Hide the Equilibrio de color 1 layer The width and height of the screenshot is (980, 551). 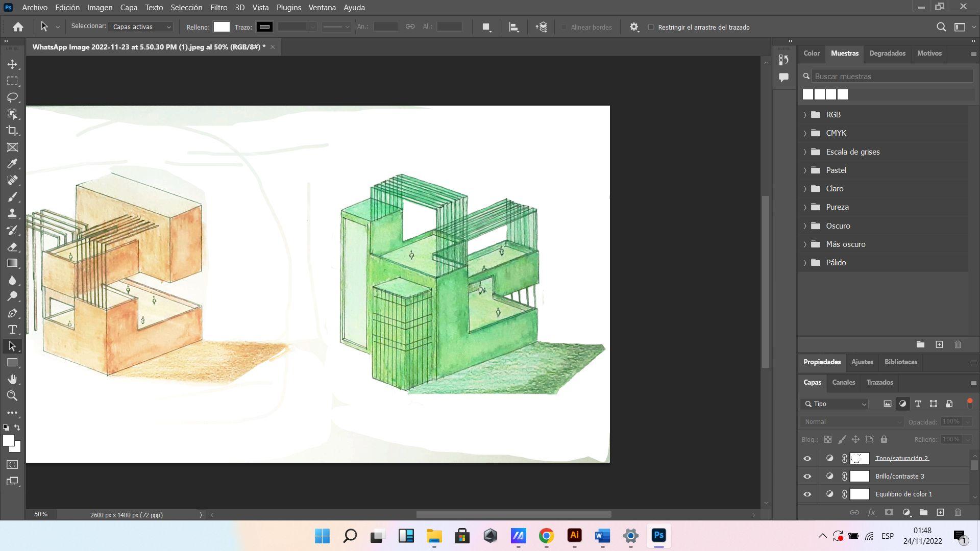(x=807, y=494)
